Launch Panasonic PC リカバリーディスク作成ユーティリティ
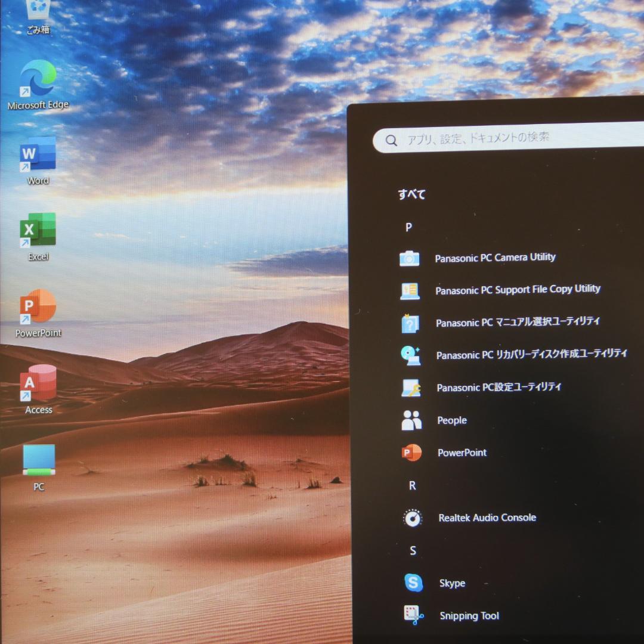644x644 pixels. [x=531, y=354]
